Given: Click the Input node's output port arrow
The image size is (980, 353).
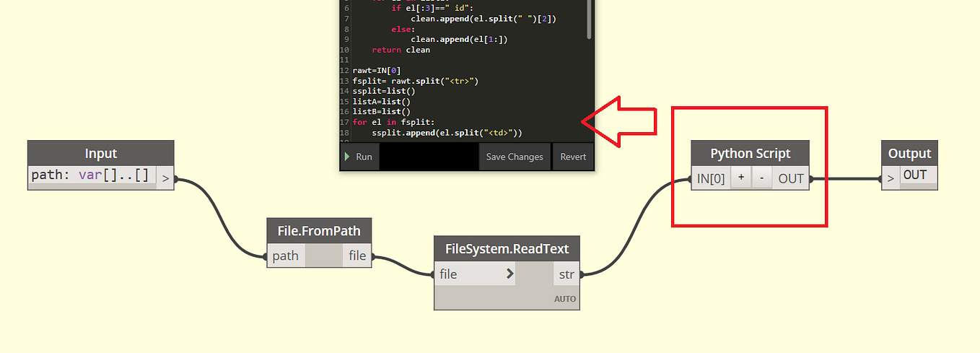Looking at the screenshot, I should coord(165,177).
